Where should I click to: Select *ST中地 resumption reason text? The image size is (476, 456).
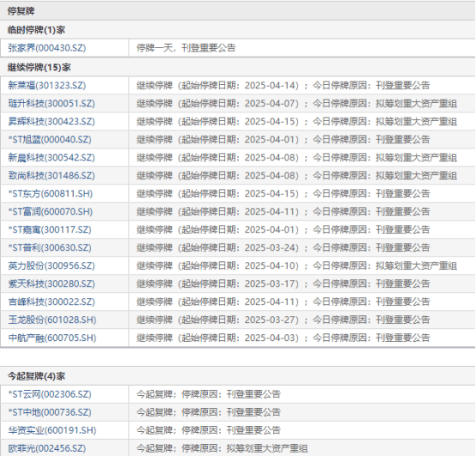(x=208, y=412)
